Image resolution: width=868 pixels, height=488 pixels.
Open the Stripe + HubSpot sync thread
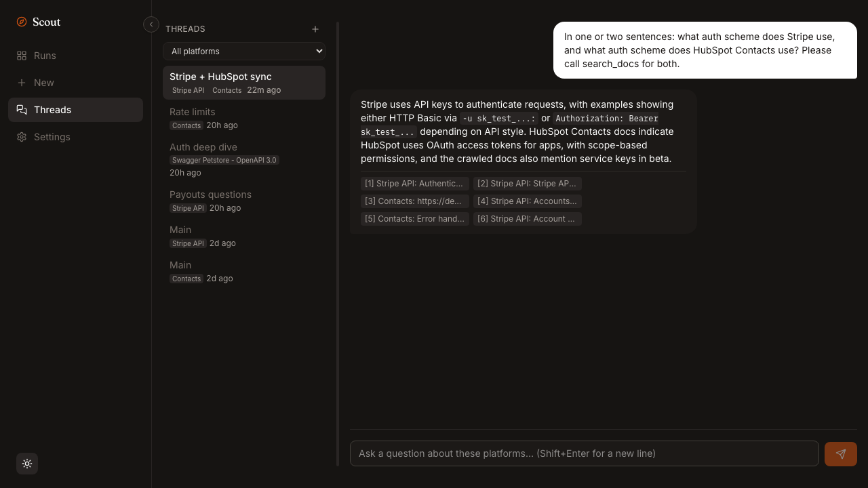[244, 83]
